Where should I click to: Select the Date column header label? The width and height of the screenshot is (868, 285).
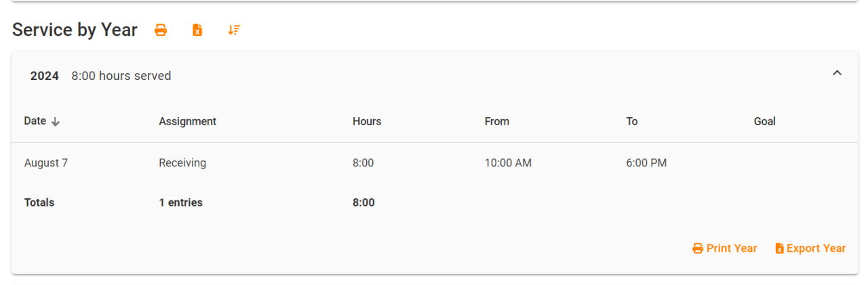click(x=35, y=121)
